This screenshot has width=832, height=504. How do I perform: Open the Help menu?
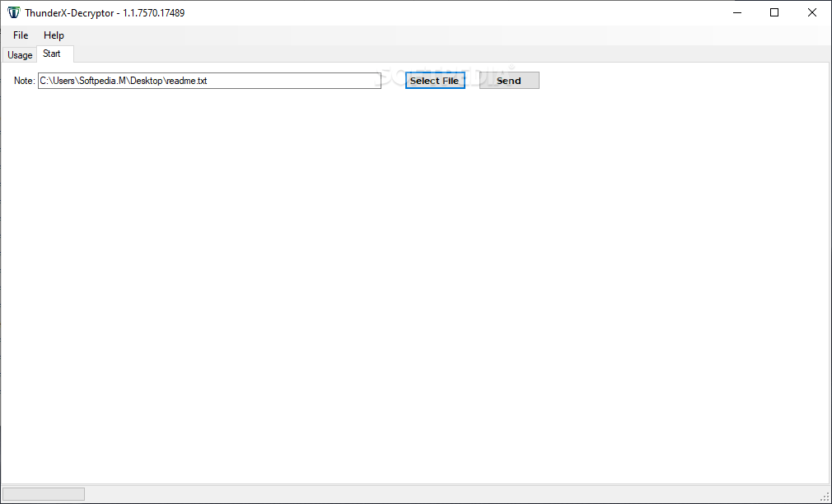[x=54, y=35]
